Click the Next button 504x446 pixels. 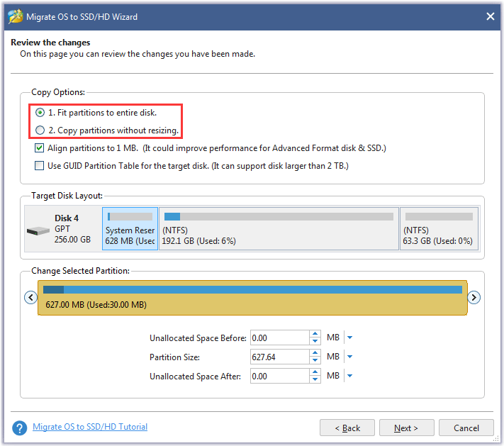tap(406, 428)
